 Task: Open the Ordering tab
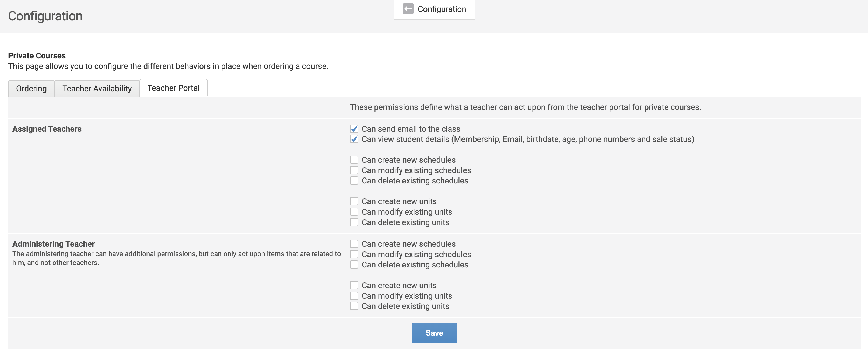[x=31, y=88]
